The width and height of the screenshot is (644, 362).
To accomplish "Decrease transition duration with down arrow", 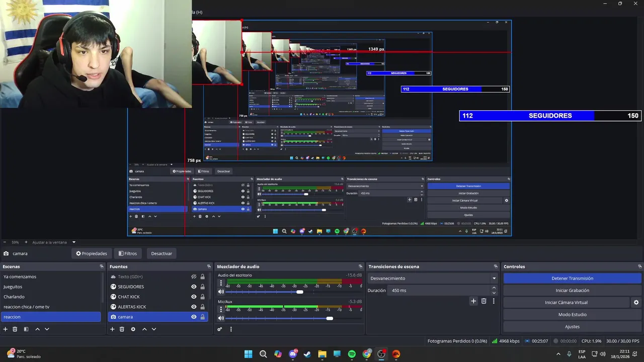I will (x=494, y=293).
